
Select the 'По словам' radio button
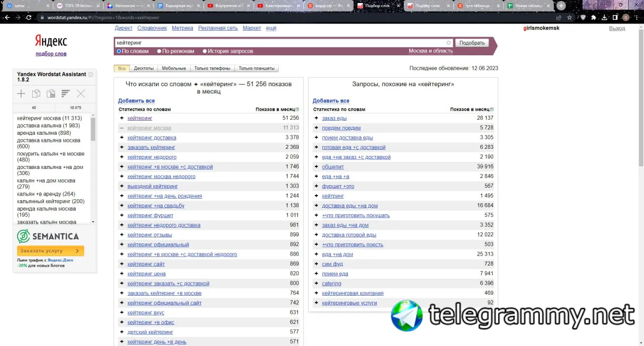[119, 51]
